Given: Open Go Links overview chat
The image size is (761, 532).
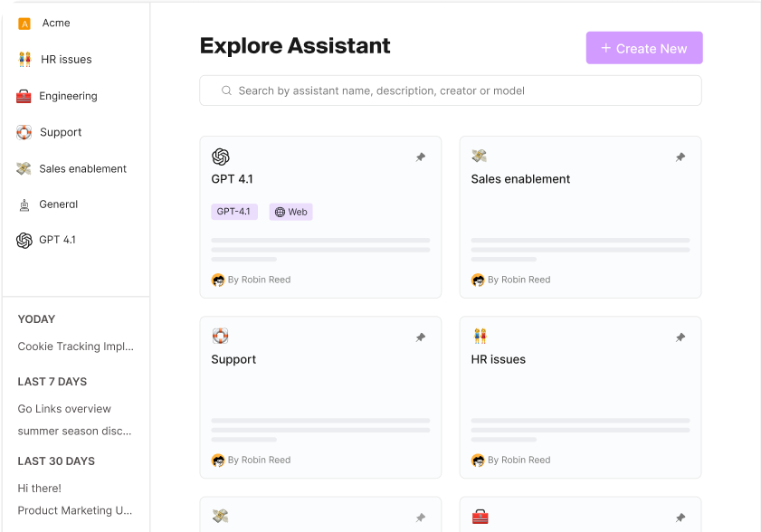Looking at the screenshot, I should [64, 409].
